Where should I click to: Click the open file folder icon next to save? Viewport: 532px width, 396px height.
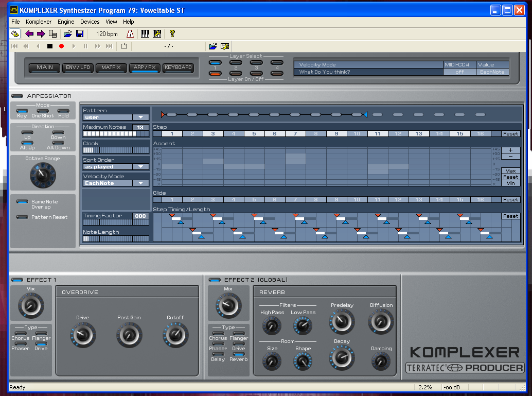67,33
